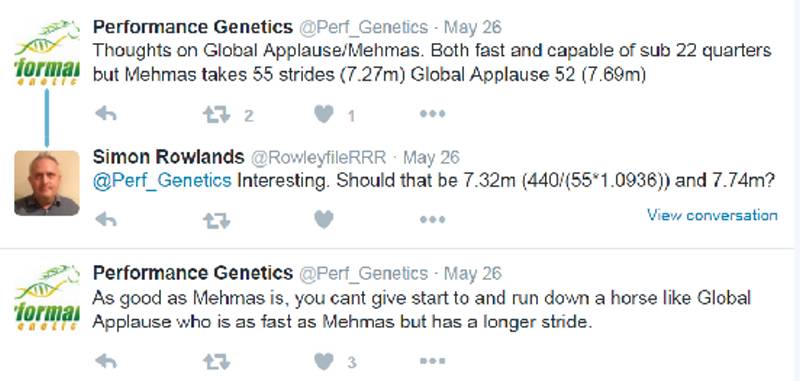The height and width of the screenshot is (381, 800).
Task: Open the @Perf_Genetics mention in Simon's reply
Action: click(x=162, y=181)
